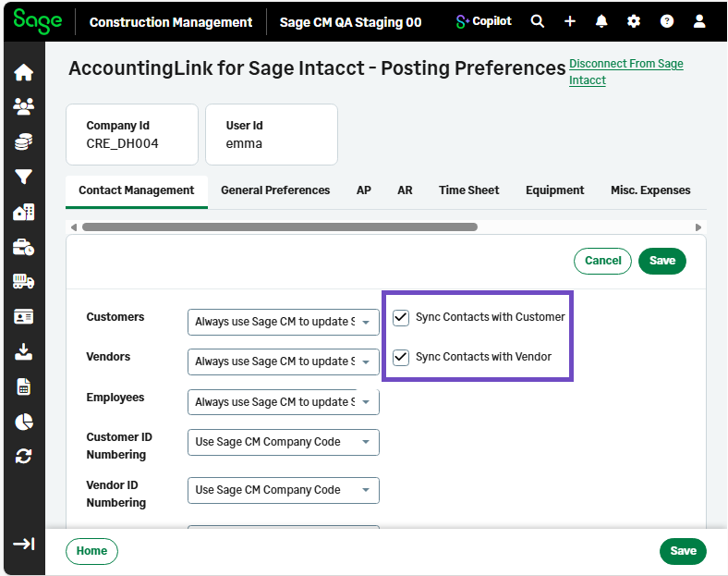Open the Time Sheet tab

coord(468,190)
